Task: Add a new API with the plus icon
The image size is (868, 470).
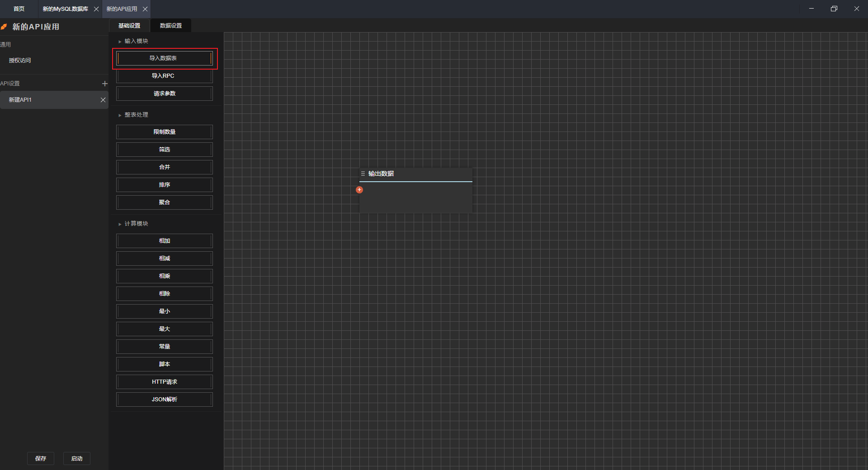Action: (104, 84)
